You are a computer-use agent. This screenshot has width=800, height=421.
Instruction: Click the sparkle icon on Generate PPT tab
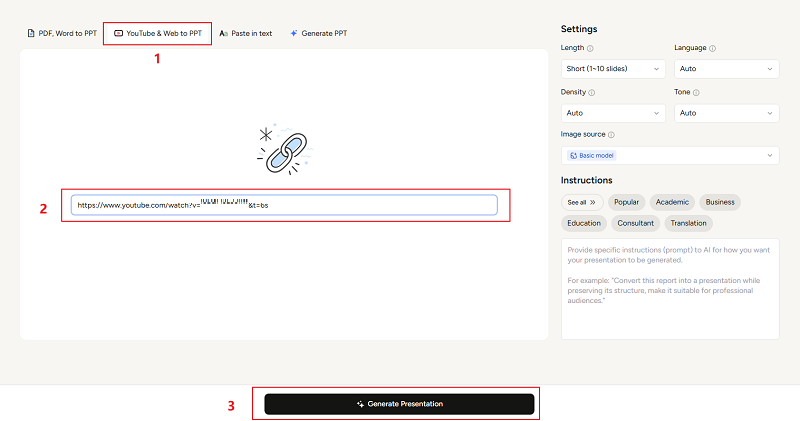(294, 34)
